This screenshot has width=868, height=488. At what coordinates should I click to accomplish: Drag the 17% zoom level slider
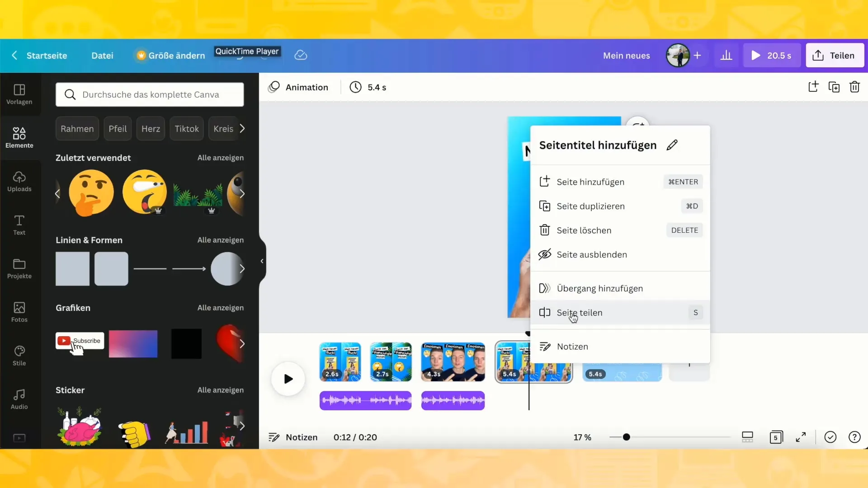point(626,437)
